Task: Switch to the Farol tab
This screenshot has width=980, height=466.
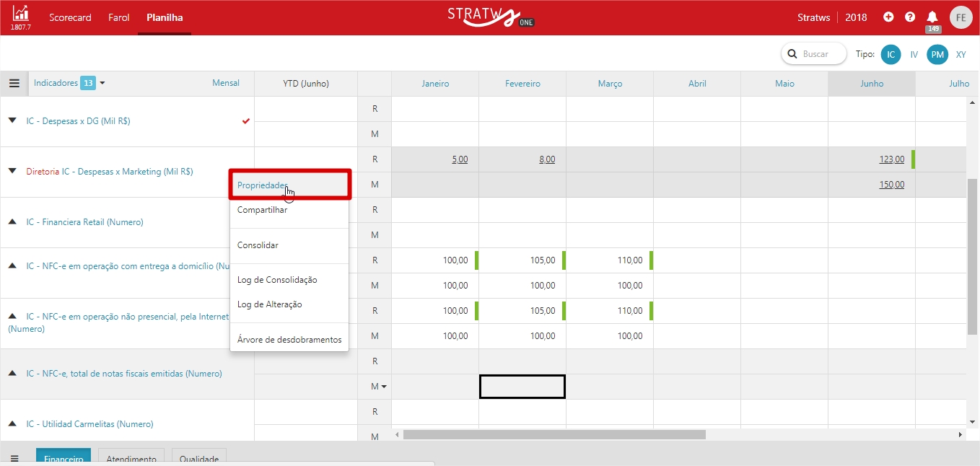Action: coord(118,17)
